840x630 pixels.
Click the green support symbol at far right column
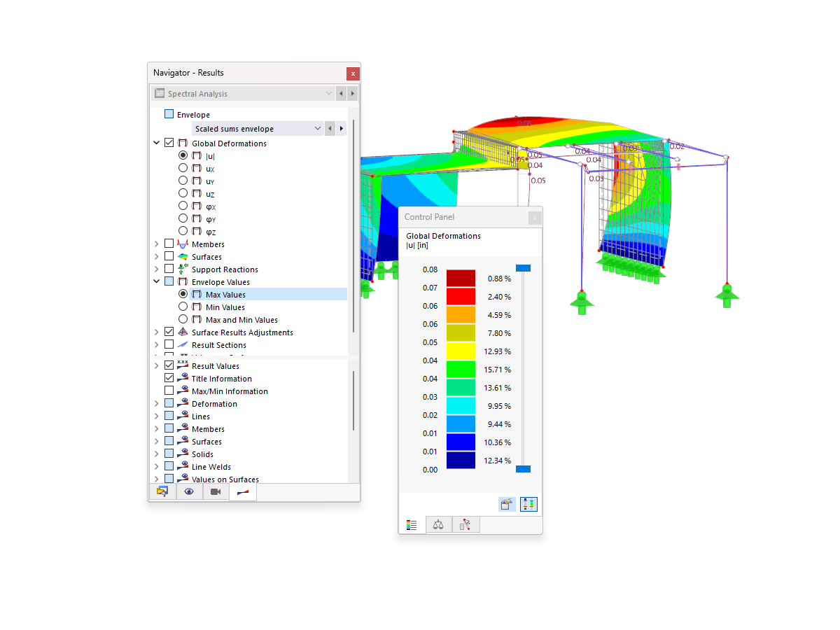(727, 295)
